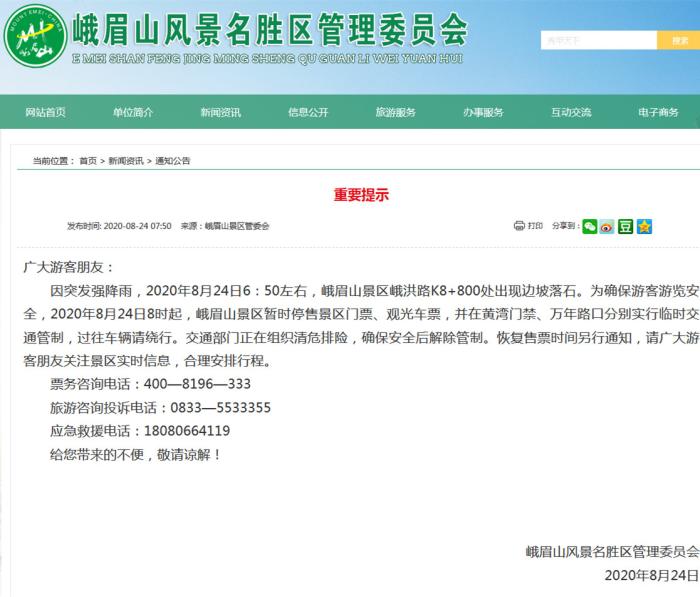Viewport: 700px width, 597px height.
Task: Share article to WeChat
Action: (590, 226)
